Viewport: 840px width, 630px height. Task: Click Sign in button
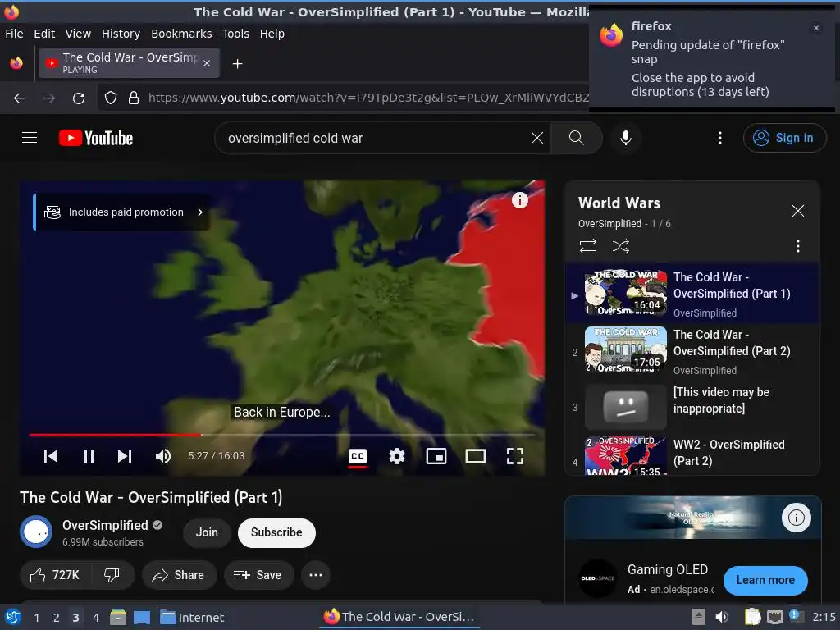click(784, 138)
